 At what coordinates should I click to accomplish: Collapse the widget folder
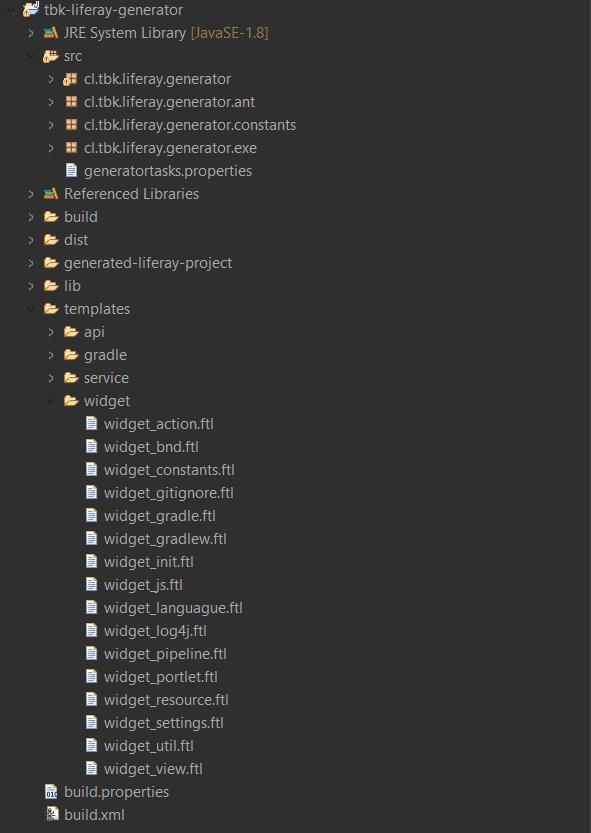pyautogui.click(x=51, y=401)
